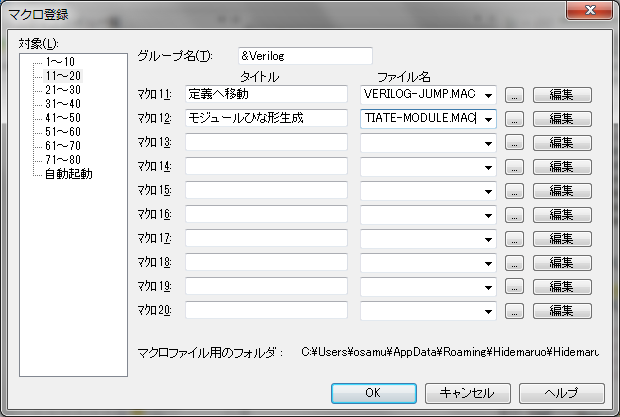This screenshot has width=620, height=417.
Task: Close the マクロ登録 dialog window
Action: [589, 12]
